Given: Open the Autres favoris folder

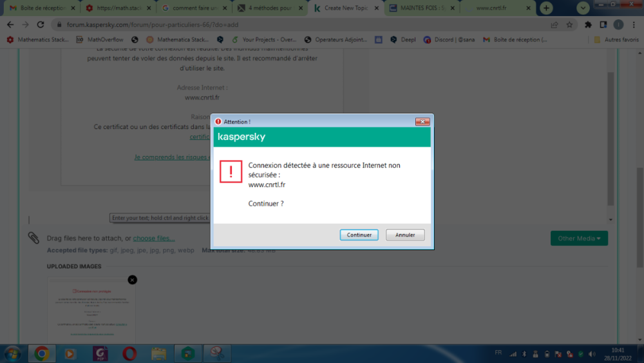Looking at the screenshot, I should (x=616, y=39).
